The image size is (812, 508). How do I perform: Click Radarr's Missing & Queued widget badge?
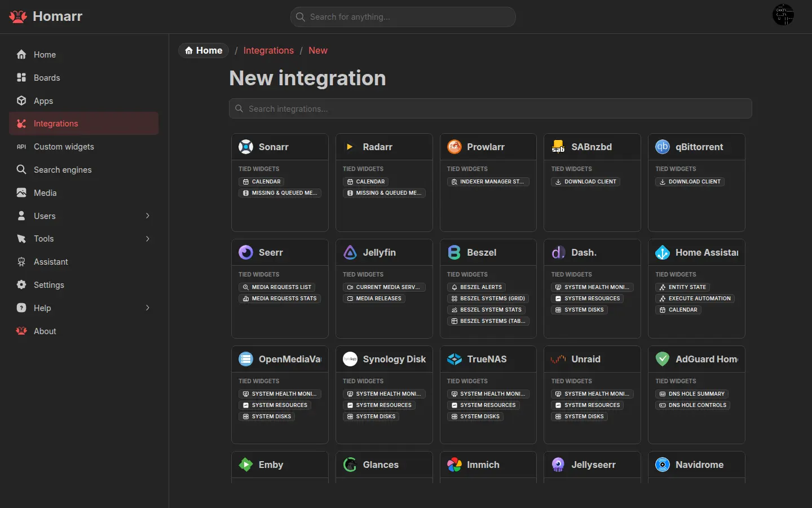coord(384,193)
